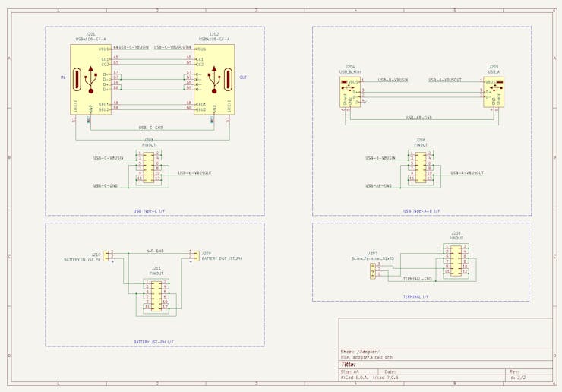The image size is (562, 392).
Task: Click the 'USB_B_Mini' value text under J204
Action: point(350,71)
